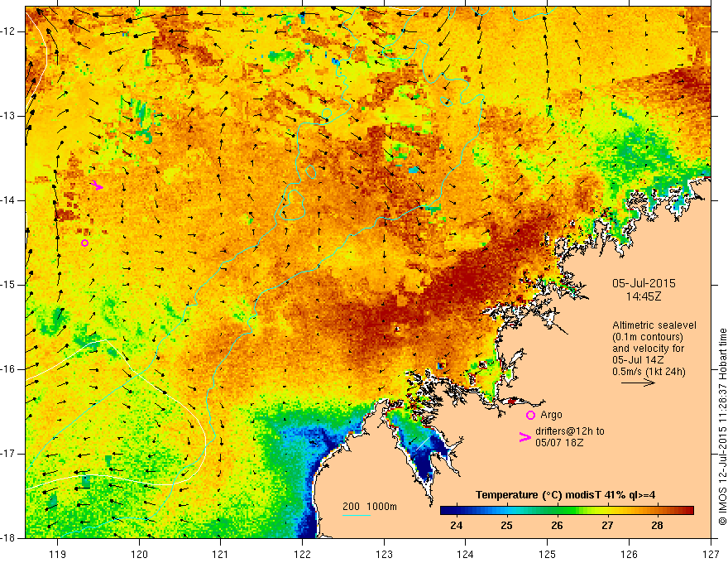Image resolution: width=728 pixels, height=563 pixels.
Task: Click the cyan 200 1000m depth contour legend line
Action: click(x=356, y=515)
